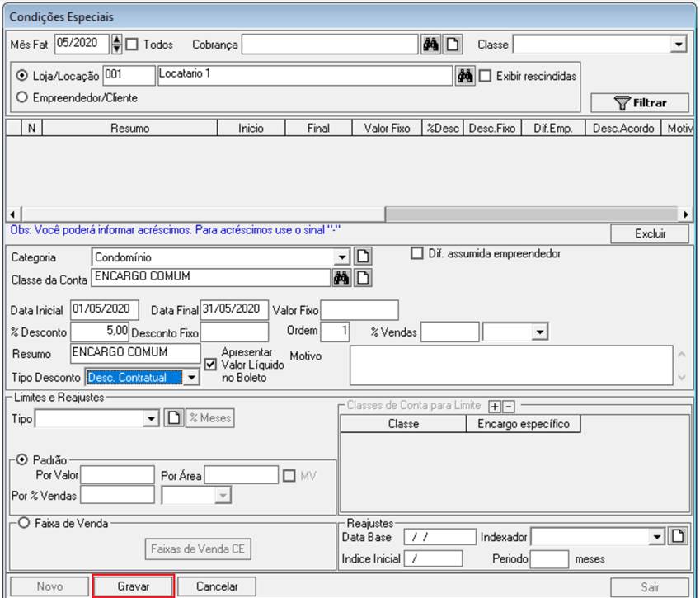The image size is (700, 598).
Task: Click the Novo button
Action: click(49, 586)
